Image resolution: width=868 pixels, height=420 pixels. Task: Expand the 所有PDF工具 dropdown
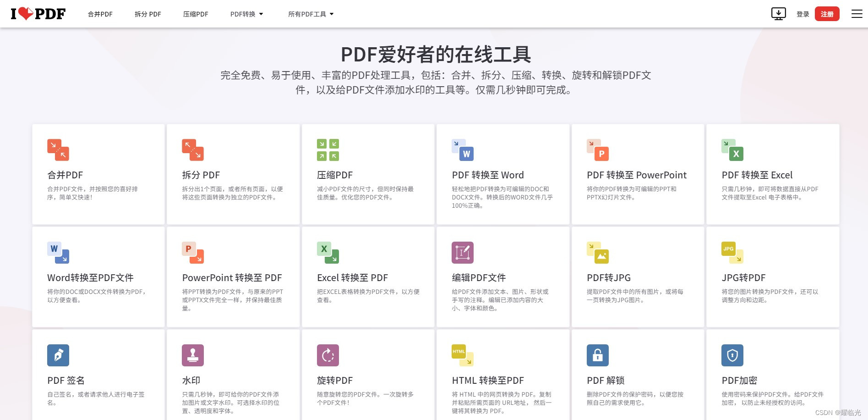311,14
